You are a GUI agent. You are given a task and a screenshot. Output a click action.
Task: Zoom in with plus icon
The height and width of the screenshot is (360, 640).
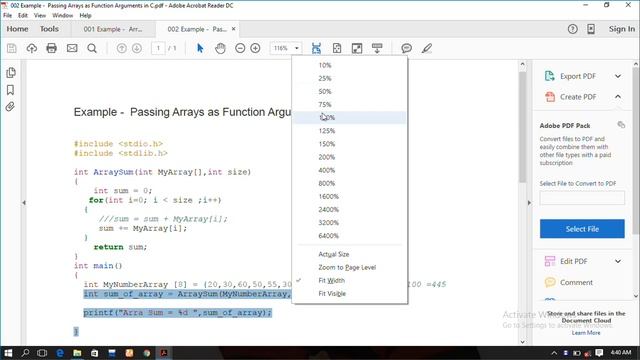256,48
